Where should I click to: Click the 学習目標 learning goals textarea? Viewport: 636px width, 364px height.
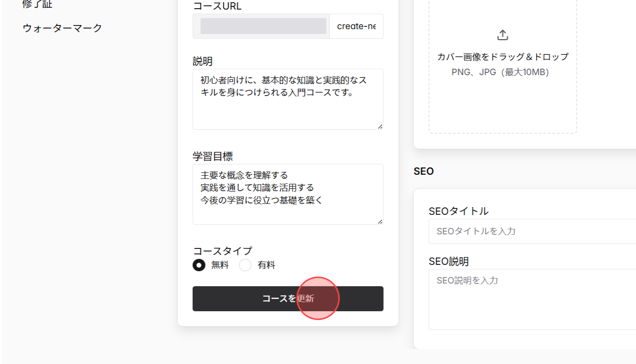coord(287,193)
